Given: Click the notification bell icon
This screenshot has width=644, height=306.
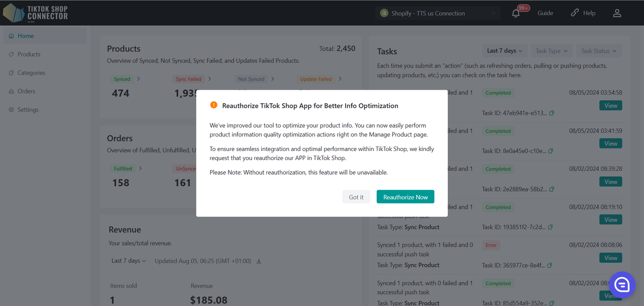Looking at the screenshot, I should 516,14.
